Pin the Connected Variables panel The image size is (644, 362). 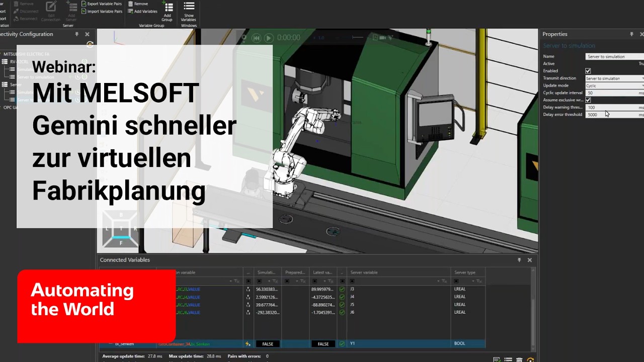(x=519, y=260)
